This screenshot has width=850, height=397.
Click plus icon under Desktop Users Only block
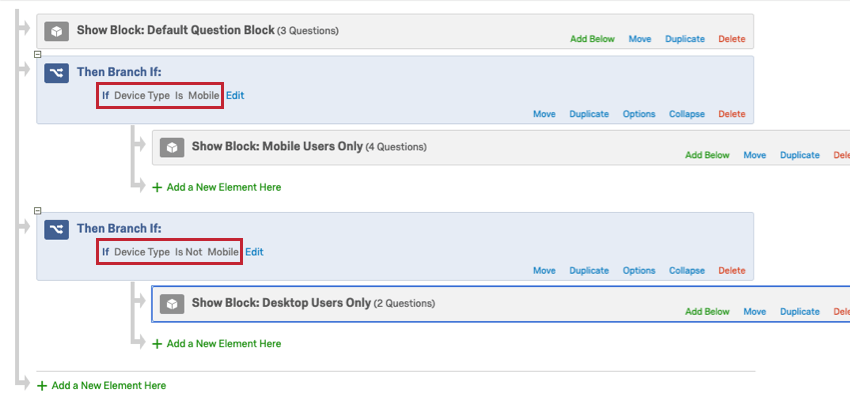157,344
